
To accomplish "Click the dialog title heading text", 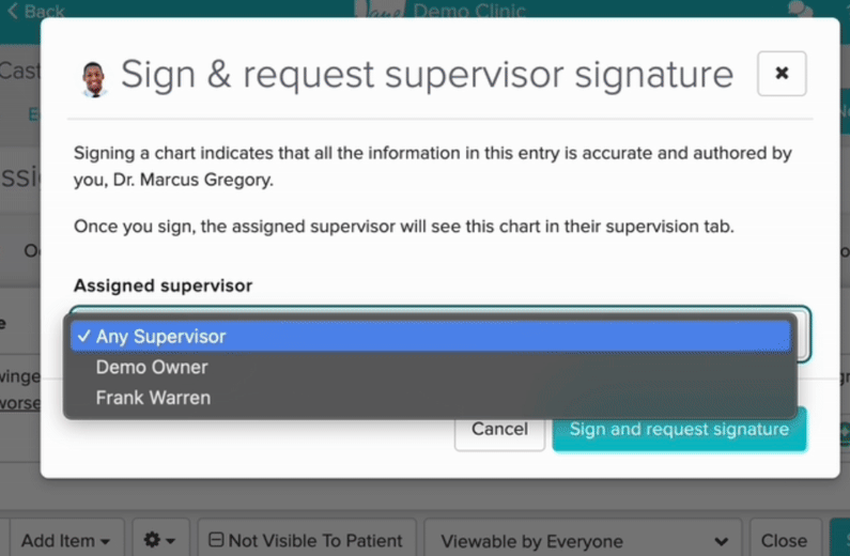I will click(427, 75).
